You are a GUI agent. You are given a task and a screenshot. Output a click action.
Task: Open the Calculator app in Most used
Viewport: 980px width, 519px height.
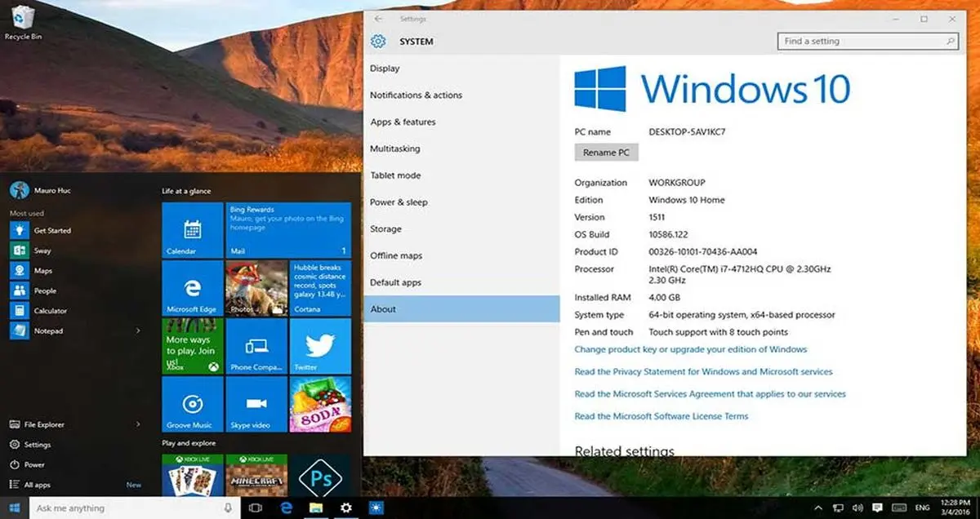tap(50, 311)
